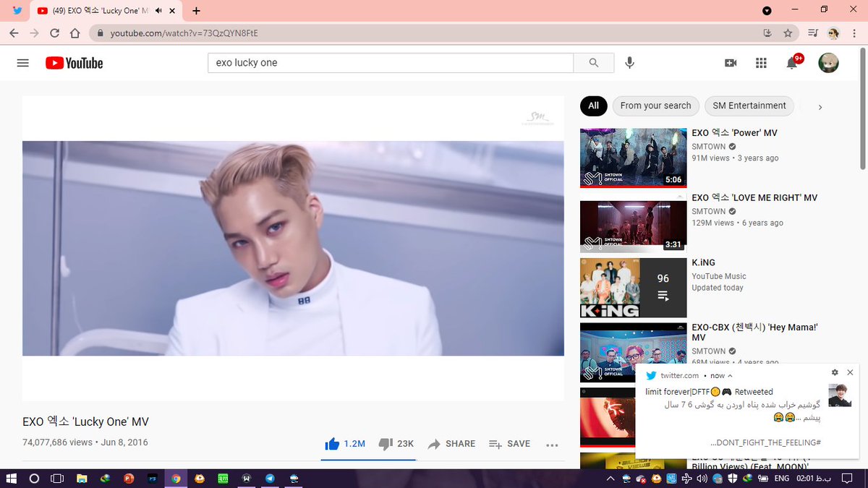Click the EXO 'Power' MV thumbnail
The image size is (868, 488).
634,158
